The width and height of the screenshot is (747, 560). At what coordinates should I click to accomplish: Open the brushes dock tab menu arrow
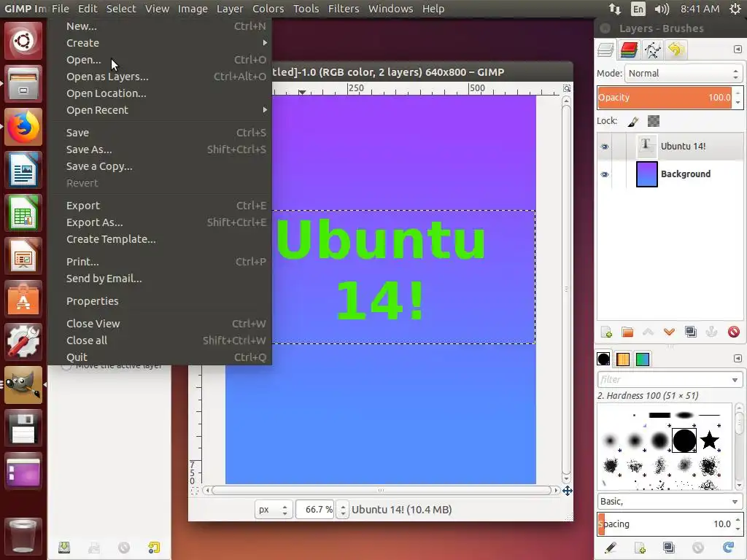738,358
